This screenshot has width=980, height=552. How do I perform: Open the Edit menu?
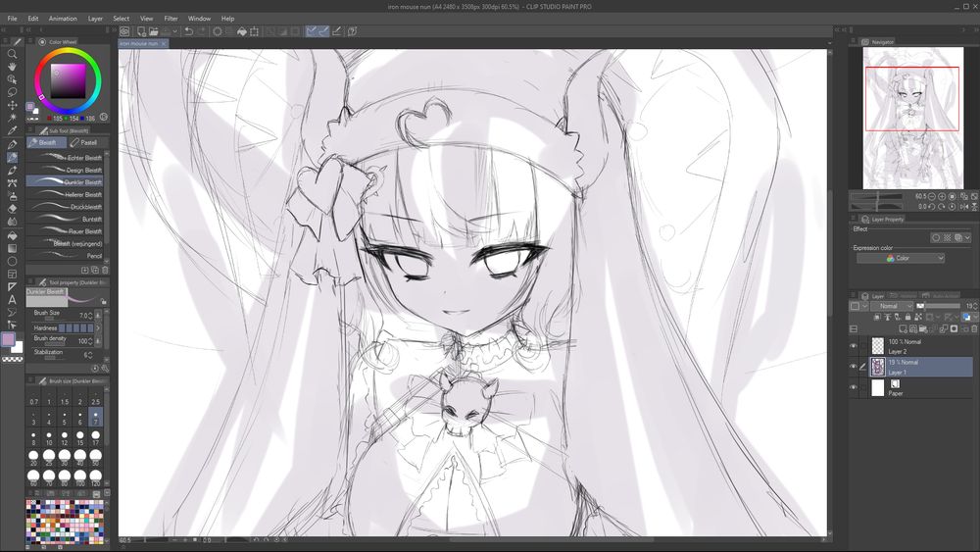(33, 19)
